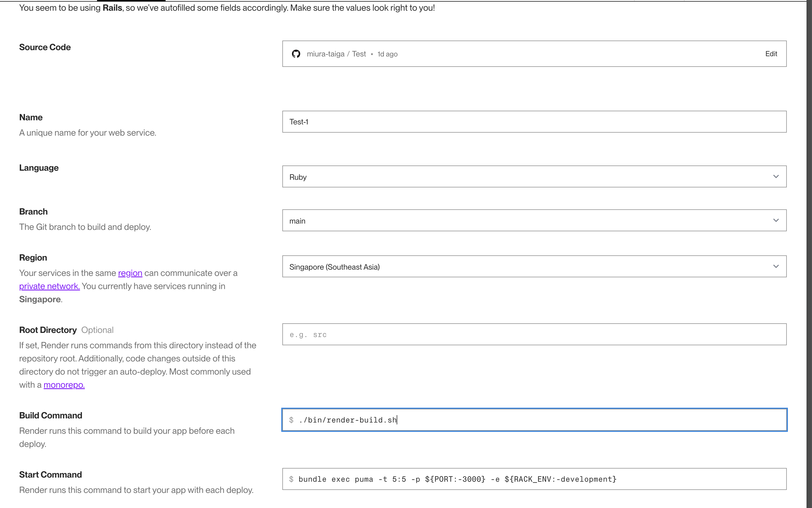The image size is (812, 508).
Task: Click Edit on the source code repository
Action: [771, 54]
